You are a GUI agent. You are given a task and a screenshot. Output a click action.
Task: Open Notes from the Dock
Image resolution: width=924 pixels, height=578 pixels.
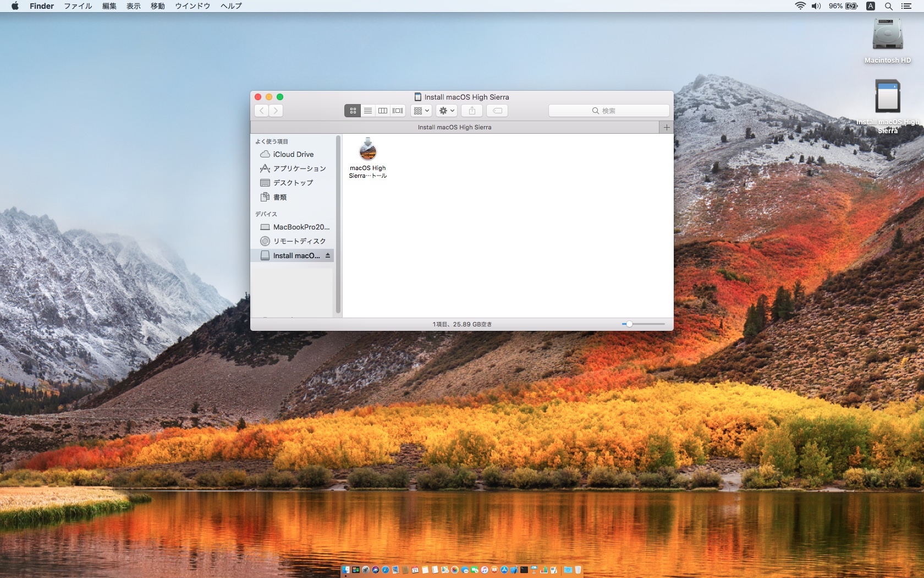(x=425, y=570)
